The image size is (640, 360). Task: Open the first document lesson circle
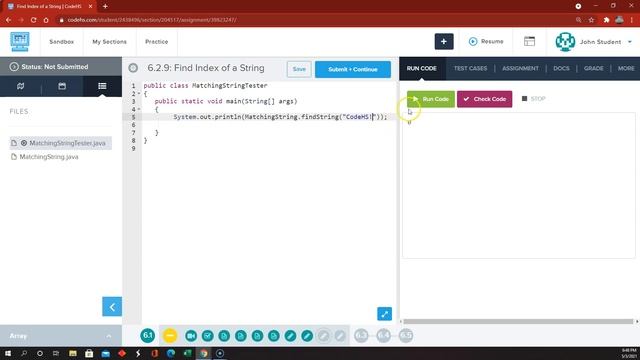pyautogui.click(x=224, y=336)
